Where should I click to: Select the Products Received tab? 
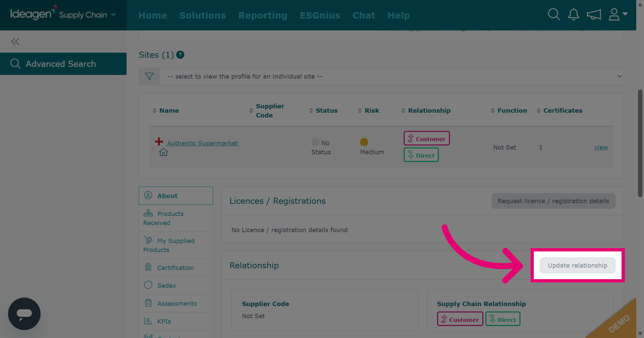point(176,218)
